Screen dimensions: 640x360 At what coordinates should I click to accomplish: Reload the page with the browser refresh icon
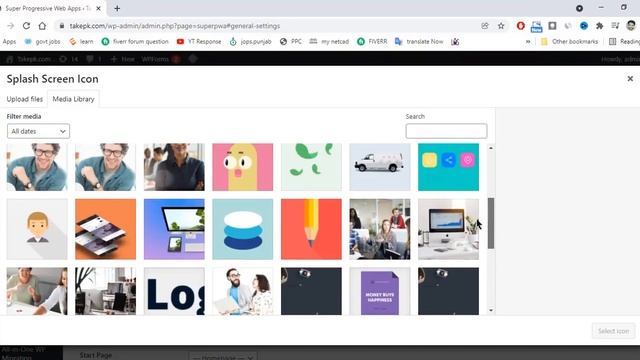26,26
